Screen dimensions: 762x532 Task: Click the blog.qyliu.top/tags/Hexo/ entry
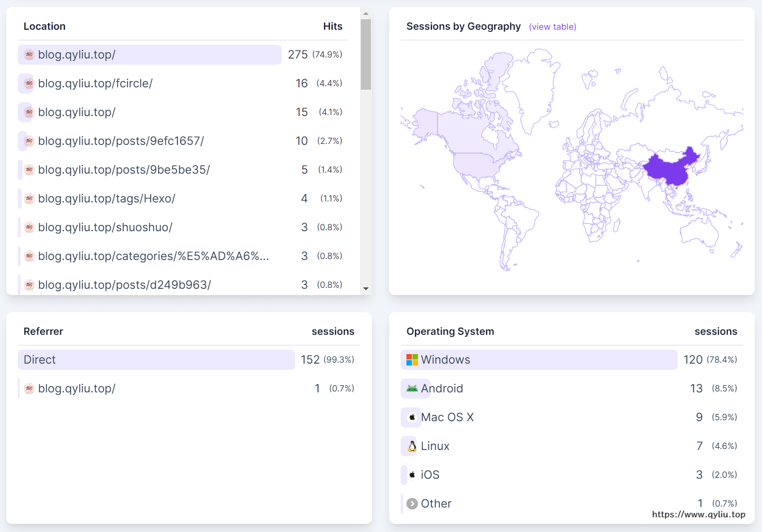point(107,199)
